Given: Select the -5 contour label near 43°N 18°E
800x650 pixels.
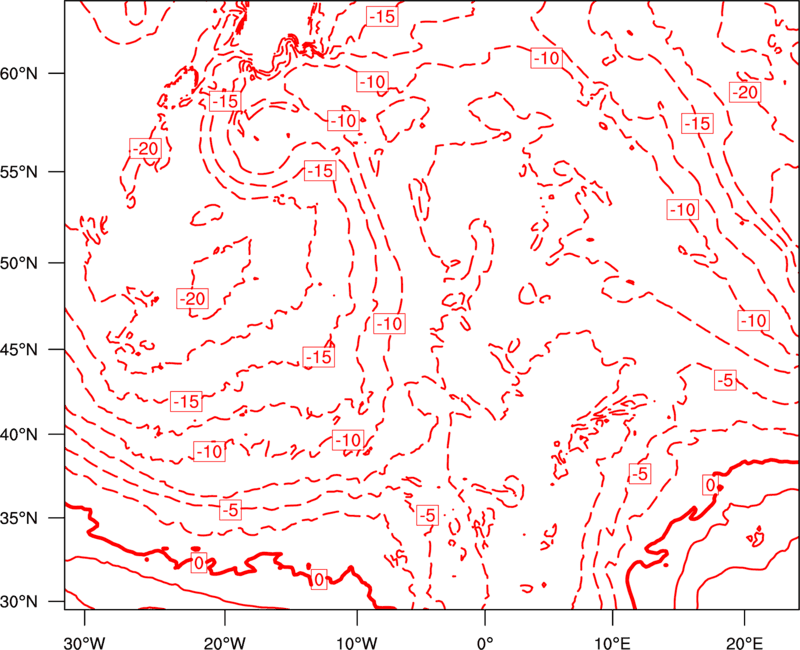Looking at the screenshot, I should tap(725, 380).
